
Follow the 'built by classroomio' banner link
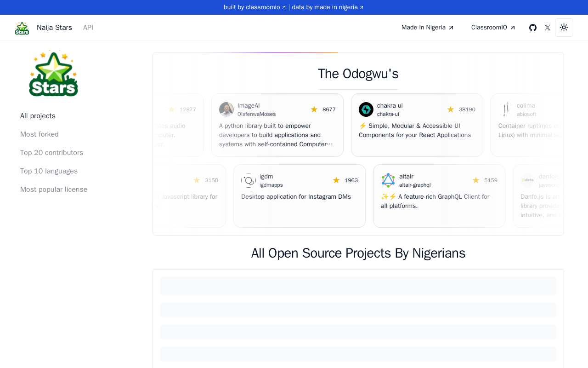[x=255, y=7]
